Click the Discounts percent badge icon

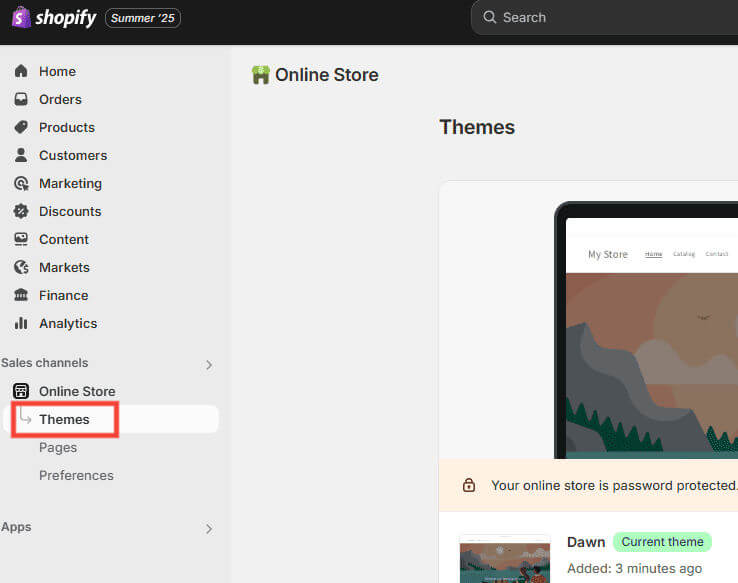point(21,211)
